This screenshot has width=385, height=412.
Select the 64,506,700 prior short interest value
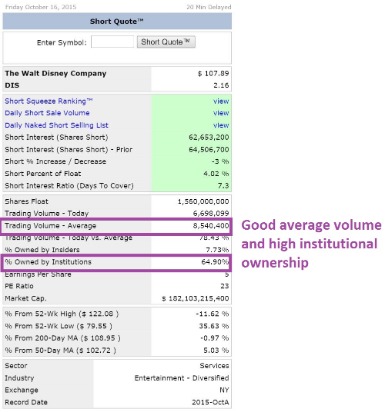[209, 149]
